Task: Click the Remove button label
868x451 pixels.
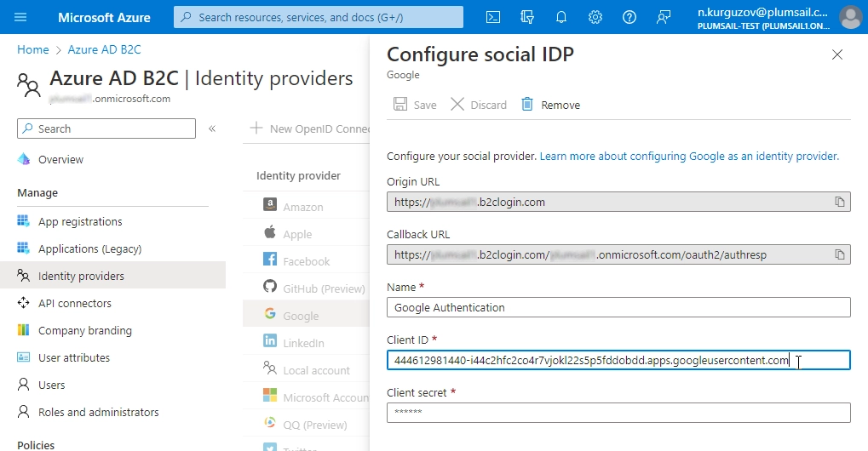Action: pyautogui.click(x=560, y=105)
